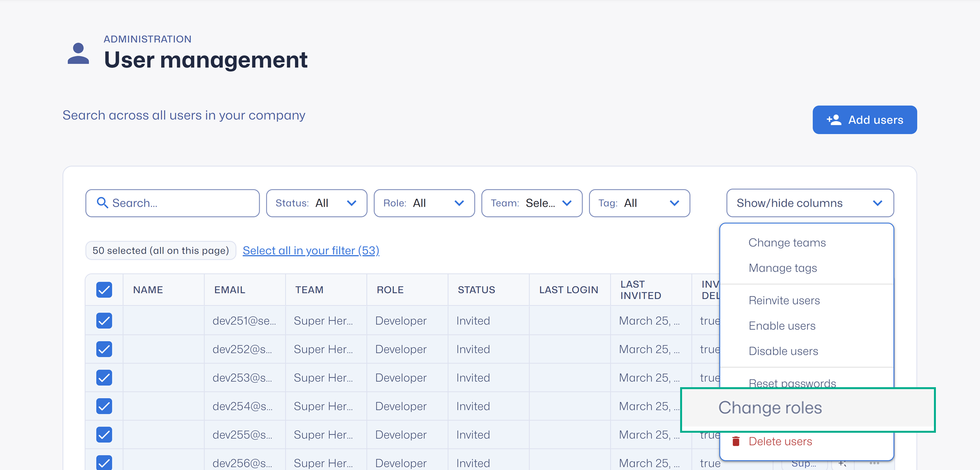The width and height of the screenshot is (980, 470).
Task: Open the Status filter dropdown
Action: click(317, 203)
